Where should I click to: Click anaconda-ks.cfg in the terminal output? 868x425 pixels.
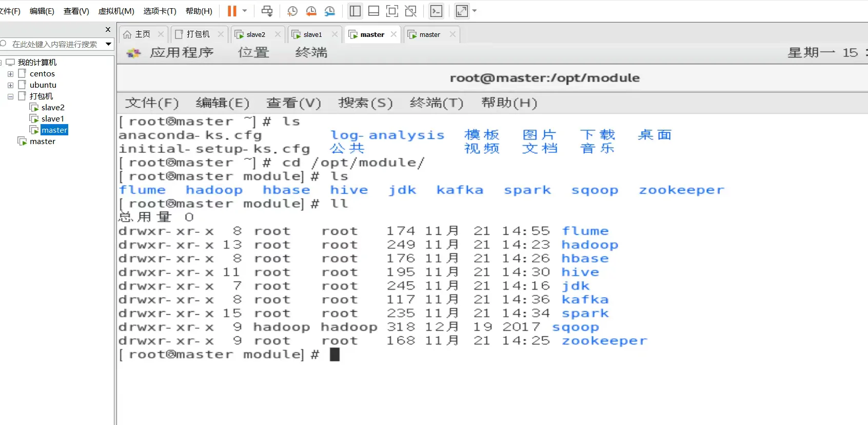click(x=190, y=135)
